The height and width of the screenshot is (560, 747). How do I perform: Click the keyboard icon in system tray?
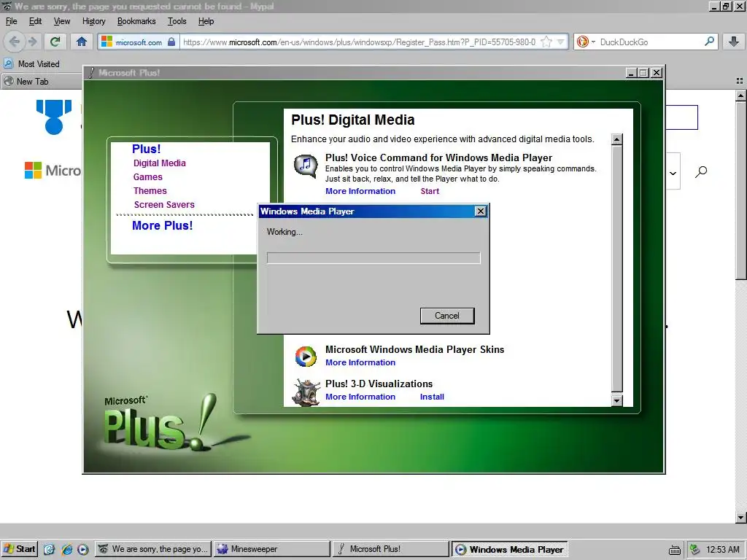[x=675, y=550]
